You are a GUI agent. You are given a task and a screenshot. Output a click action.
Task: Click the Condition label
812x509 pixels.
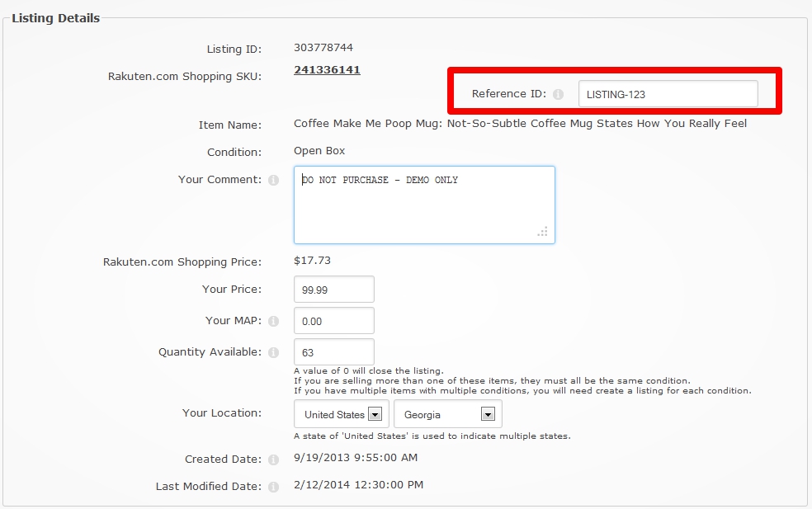click(234, 153)
